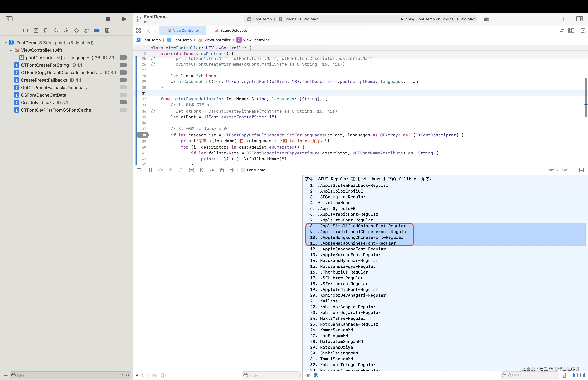
Task: Click Pause program execution in debug bar
Action: coord(150,170)
